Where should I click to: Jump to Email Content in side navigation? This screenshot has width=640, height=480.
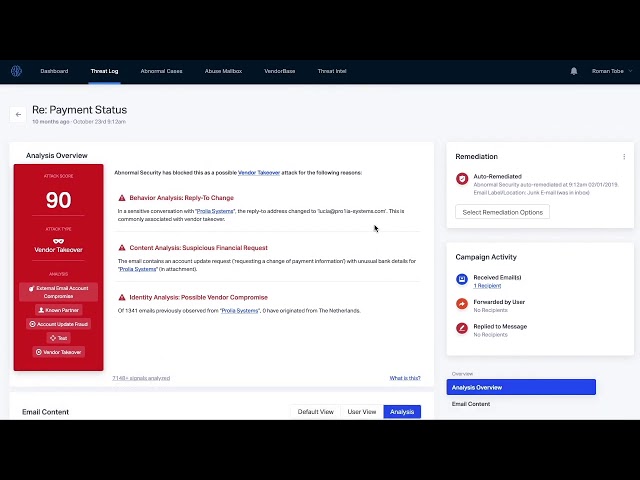(471, 404)
